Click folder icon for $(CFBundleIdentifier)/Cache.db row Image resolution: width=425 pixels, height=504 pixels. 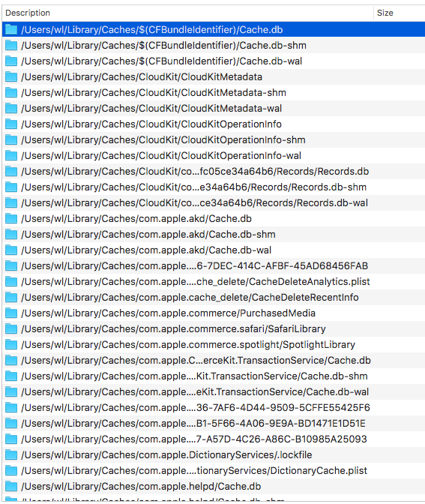11,29
